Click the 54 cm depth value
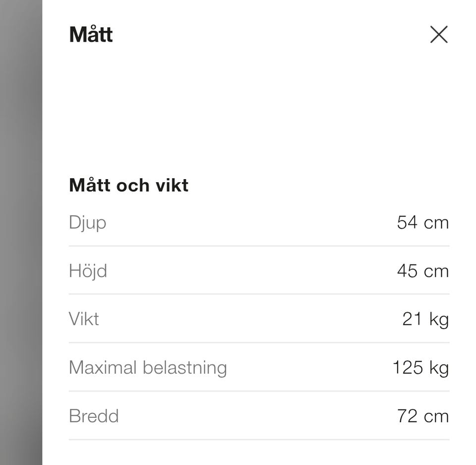 click(422, 222)
